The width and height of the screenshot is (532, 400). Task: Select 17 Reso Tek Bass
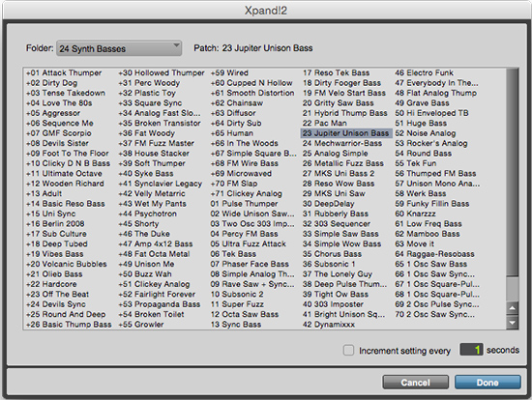pos(337,72)
